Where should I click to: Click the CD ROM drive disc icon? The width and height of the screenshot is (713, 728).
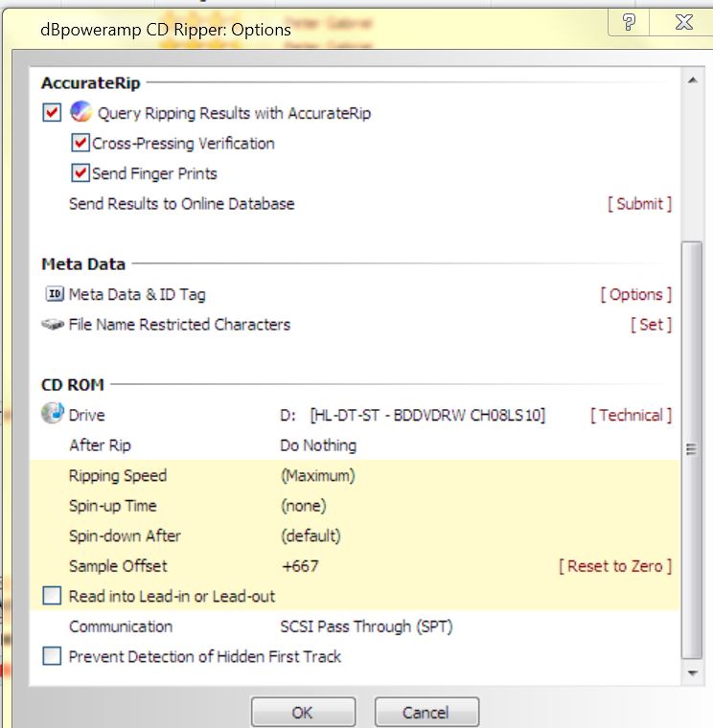[x=52, y=415]
